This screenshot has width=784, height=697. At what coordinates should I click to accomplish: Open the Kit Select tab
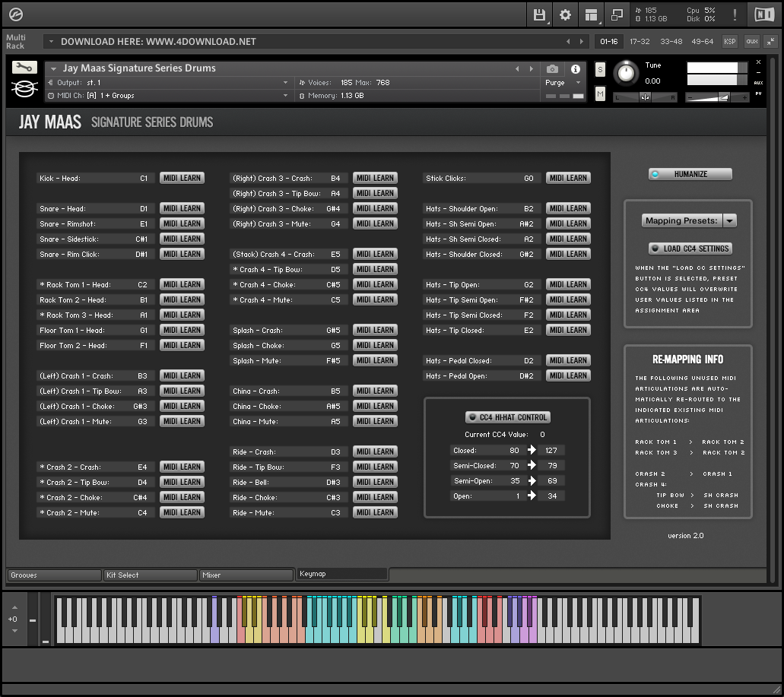150,575
